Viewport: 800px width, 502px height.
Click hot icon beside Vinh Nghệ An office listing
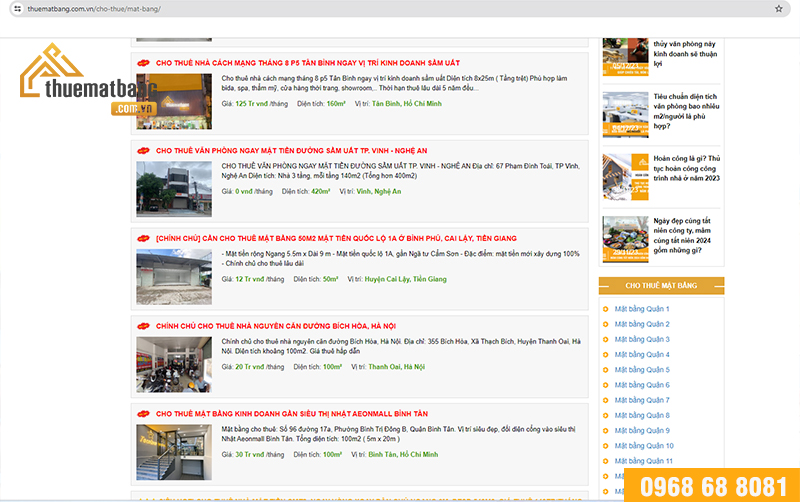[x=143, y=151]
